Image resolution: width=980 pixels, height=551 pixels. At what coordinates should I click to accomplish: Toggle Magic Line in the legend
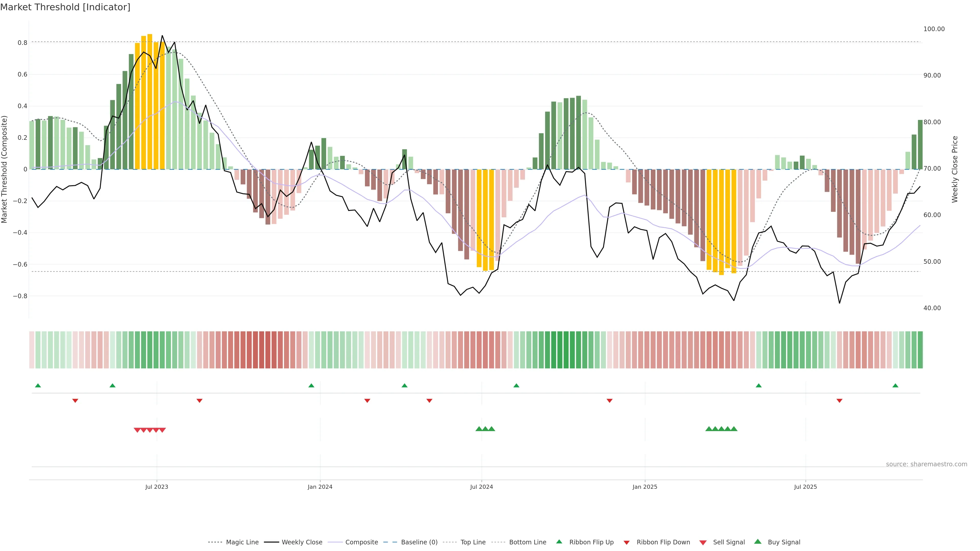pos(242,542)
